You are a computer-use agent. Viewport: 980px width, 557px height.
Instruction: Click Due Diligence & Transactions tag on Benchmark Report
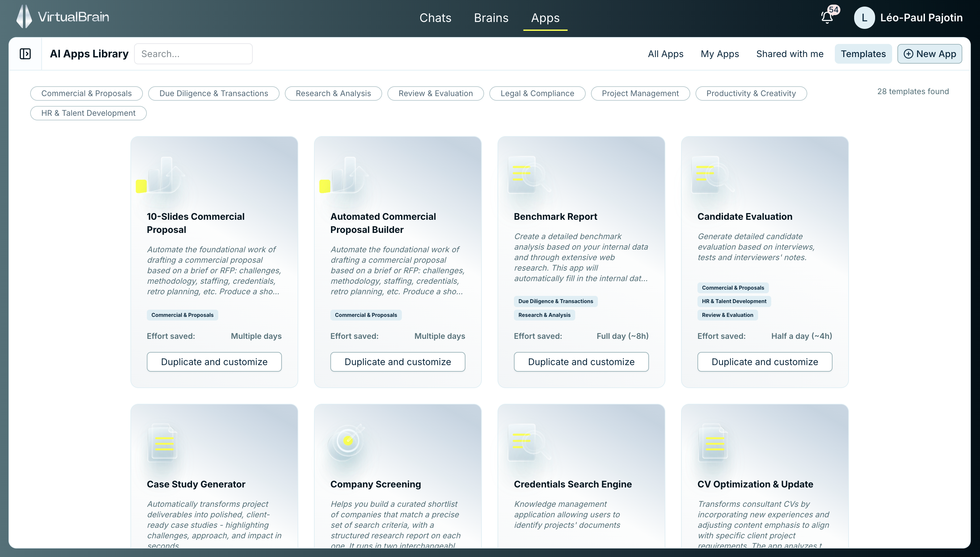pos(556,301)
